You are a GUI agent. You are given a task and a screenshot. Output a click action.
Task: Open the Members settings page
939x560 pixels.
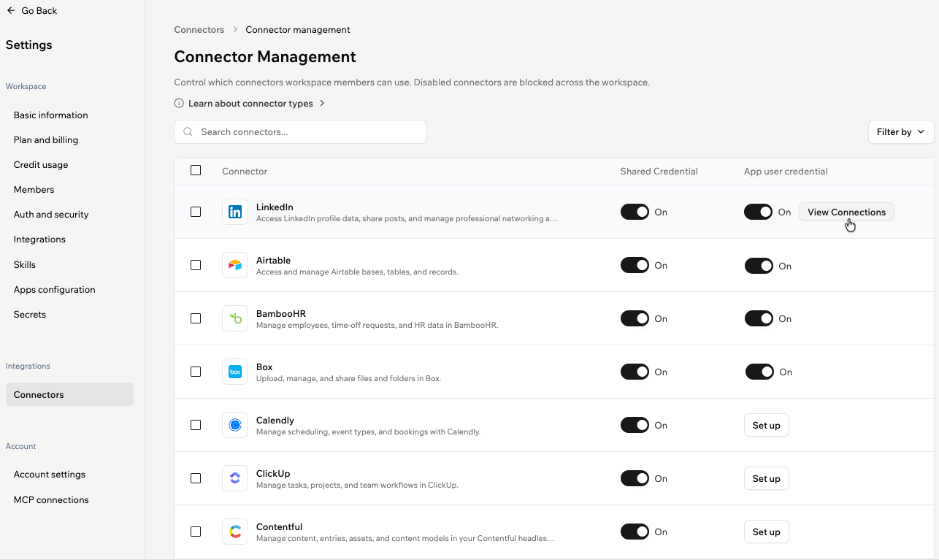(34, 190)
